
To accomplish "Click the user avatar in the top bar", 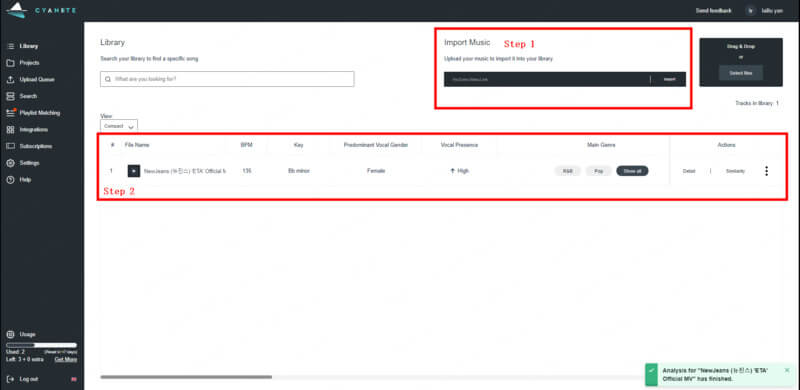I will point(750,10).
